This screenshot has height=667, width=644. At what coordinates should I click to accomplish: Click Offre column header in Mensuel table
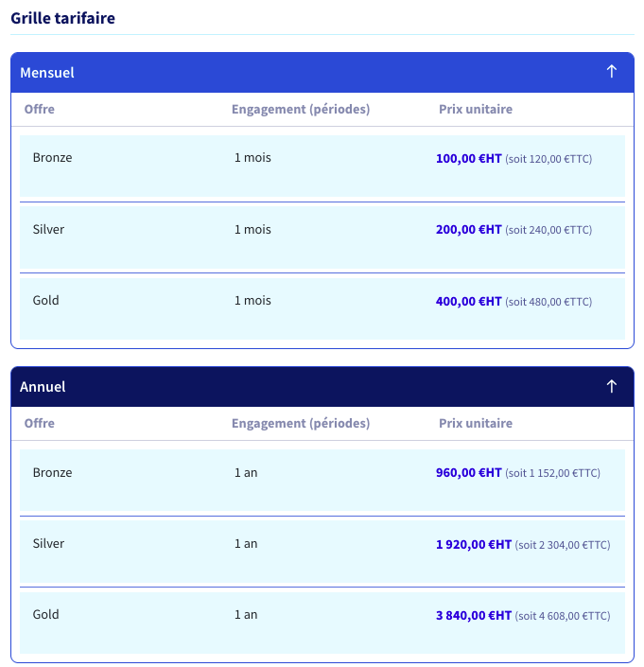click(39, 110)
